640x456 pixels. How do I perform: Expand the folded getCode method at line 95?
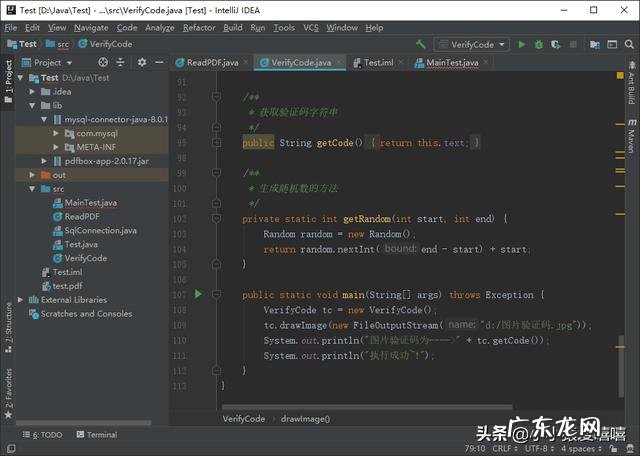(216, 142)
